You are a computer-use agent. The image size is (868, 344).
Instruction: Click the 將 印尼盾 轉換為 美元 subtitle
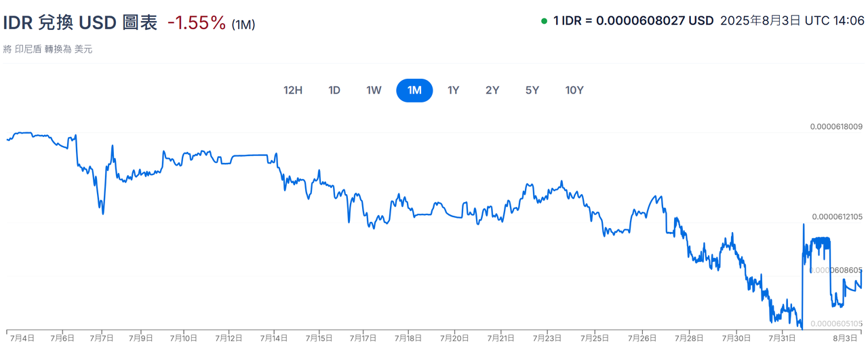(47, 49)
